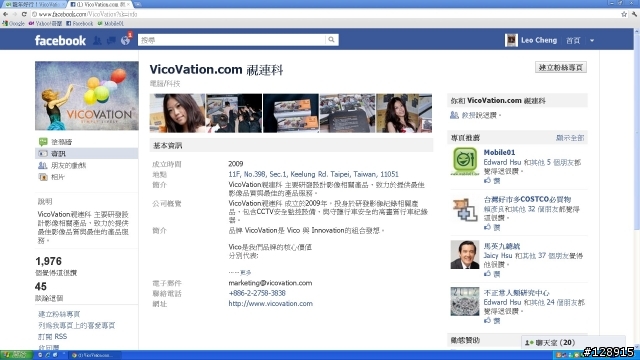Click the Facebook logo in the header

[60, 40]
